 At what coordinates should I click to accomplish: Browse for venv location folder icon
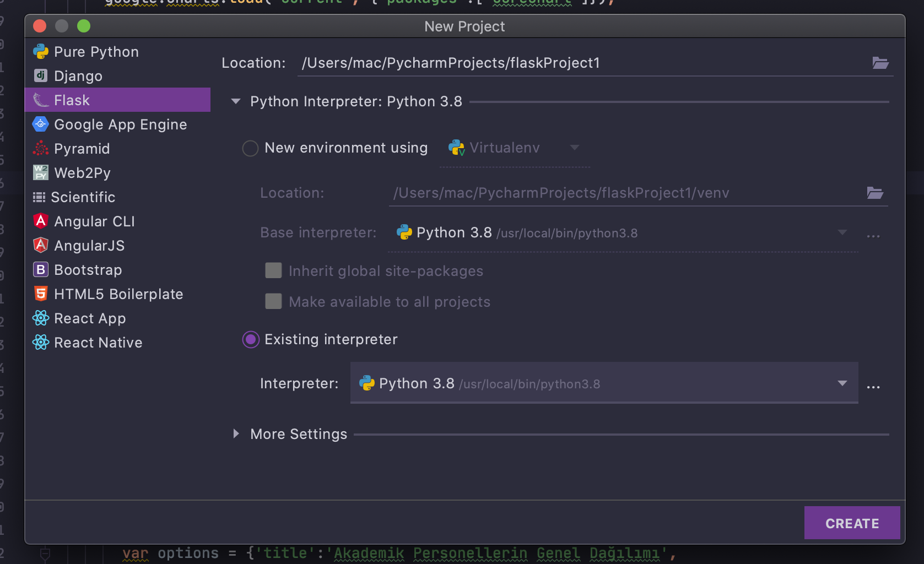click(x=875, y=193)
